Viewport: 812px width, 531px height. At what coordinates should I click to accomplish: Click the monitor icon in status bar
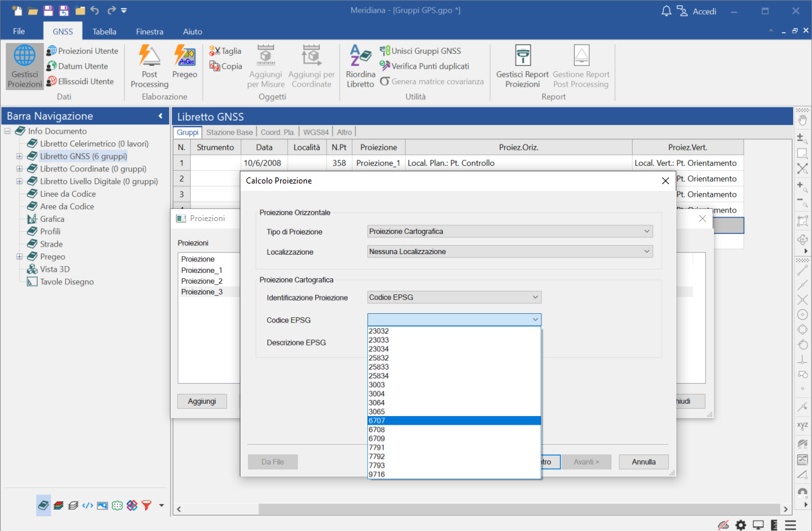[758, 524]
